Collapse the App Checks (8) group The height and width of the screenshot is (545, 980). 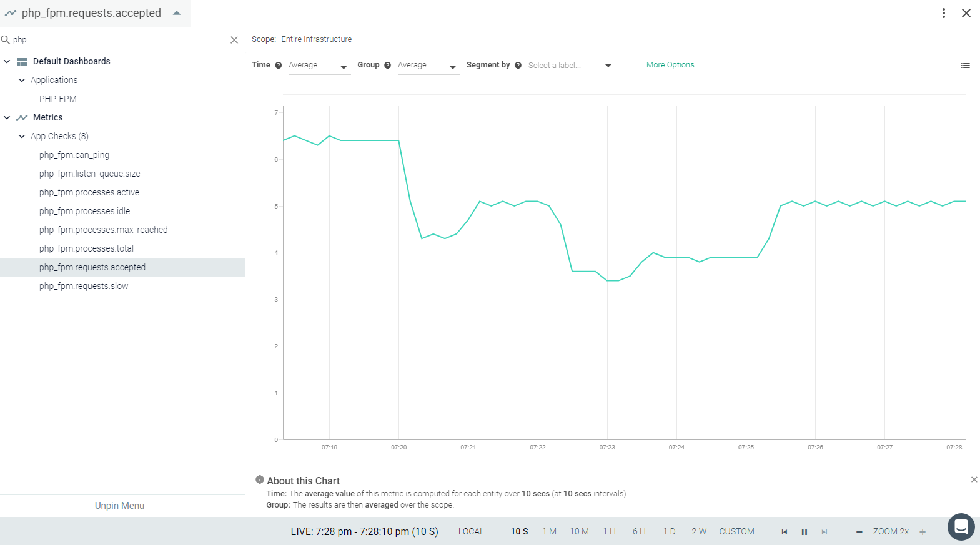point(22,136)
